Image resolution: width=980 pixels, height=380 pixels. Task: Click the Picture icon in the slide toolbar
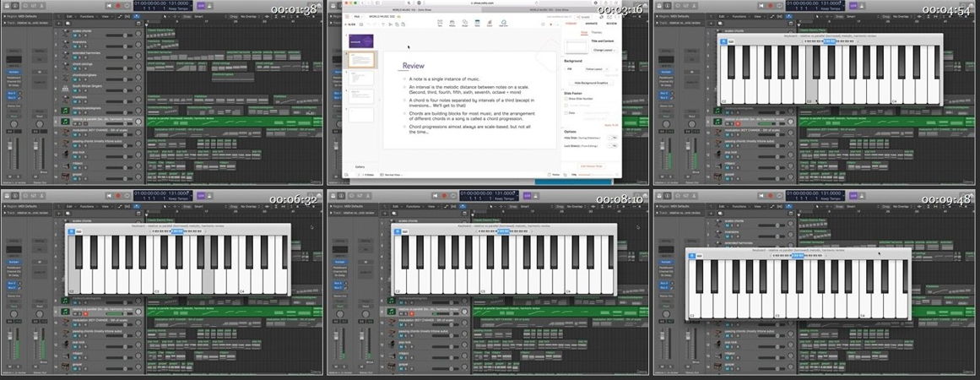tap(452, 24)
